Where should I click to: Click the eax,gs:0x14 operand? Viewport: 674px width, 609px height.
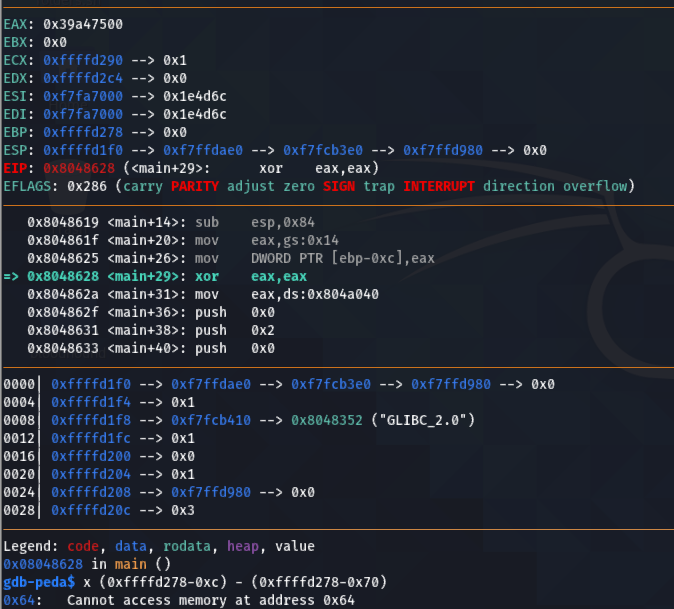coord(295,240)
